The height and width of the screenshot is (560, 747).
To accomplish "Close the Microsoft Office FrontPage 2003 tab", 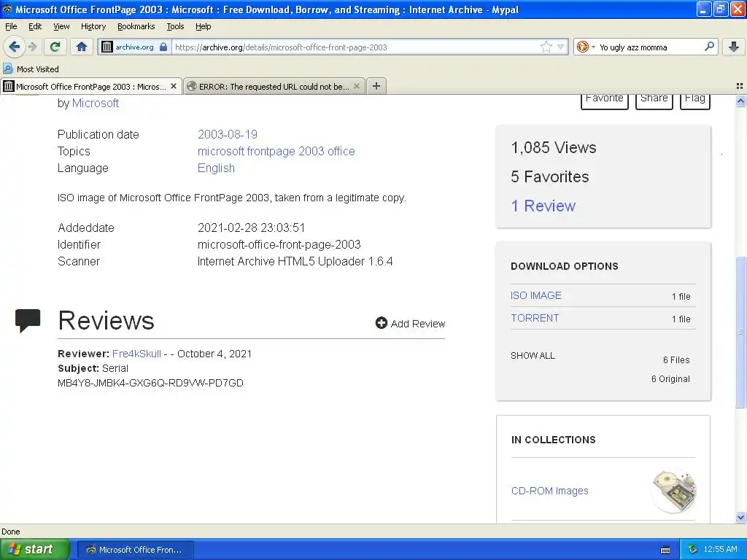I will 174,86.
